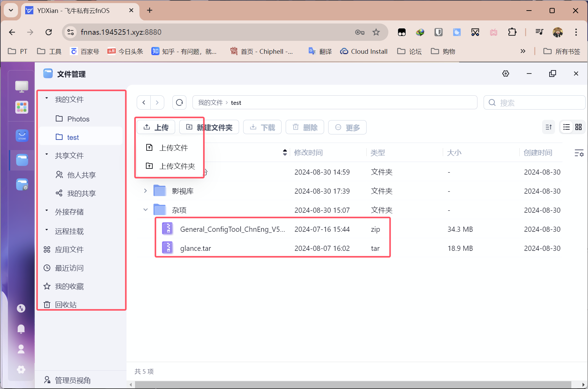This screenshot has height=389, width=588.
Task: Open the desktop monitor icon in fnOS dock
Action: tap(22, 86)
